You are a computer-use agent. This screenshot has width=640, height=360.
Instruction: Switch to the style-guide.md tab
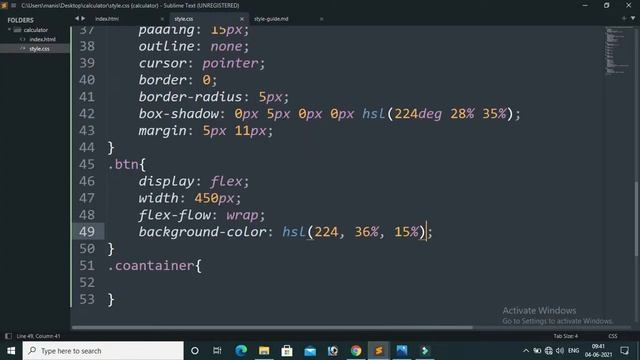click(271, 19)
